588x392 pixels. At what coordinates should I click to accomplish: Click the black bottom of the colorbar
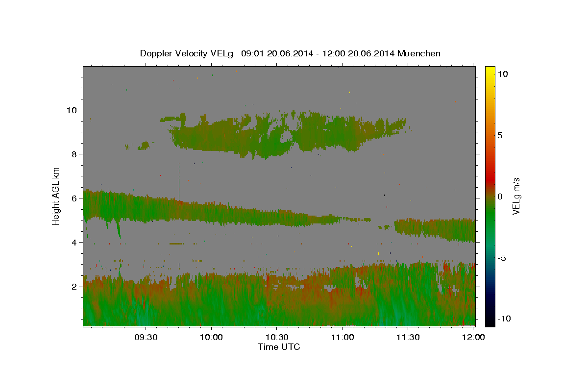click(490, 321)
